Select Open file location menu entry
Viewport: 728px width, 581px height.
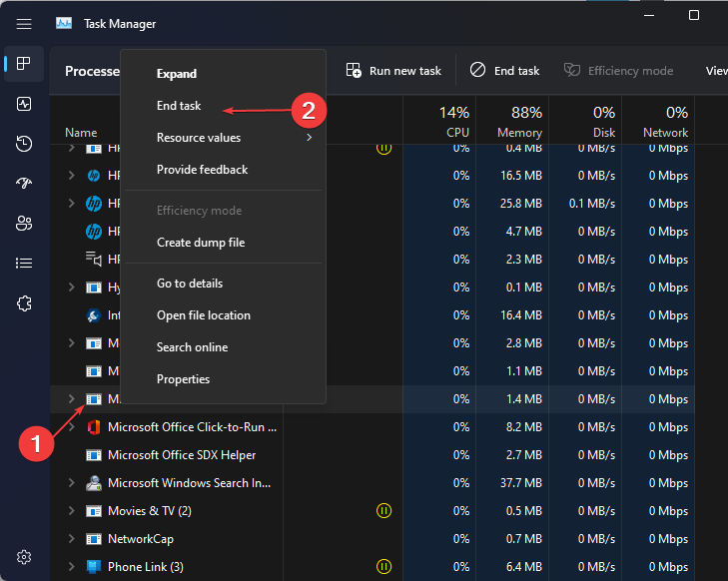pos(224,315)
